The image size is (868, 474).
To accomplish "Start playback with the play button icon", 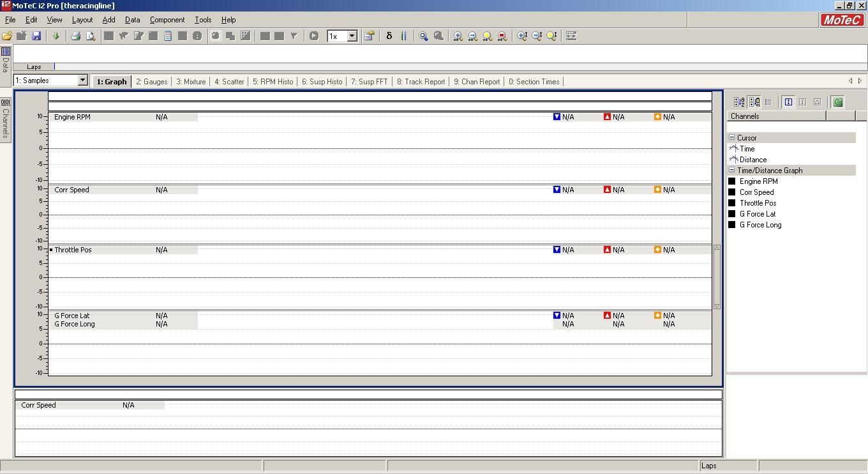I will [x=314, y=36].
